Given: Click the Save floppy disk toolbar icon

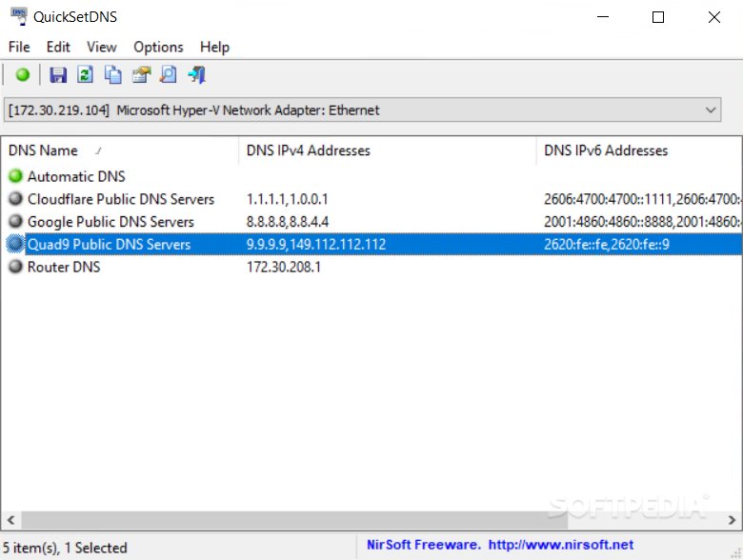Looking at the screenshot, I should coord(58,75).
